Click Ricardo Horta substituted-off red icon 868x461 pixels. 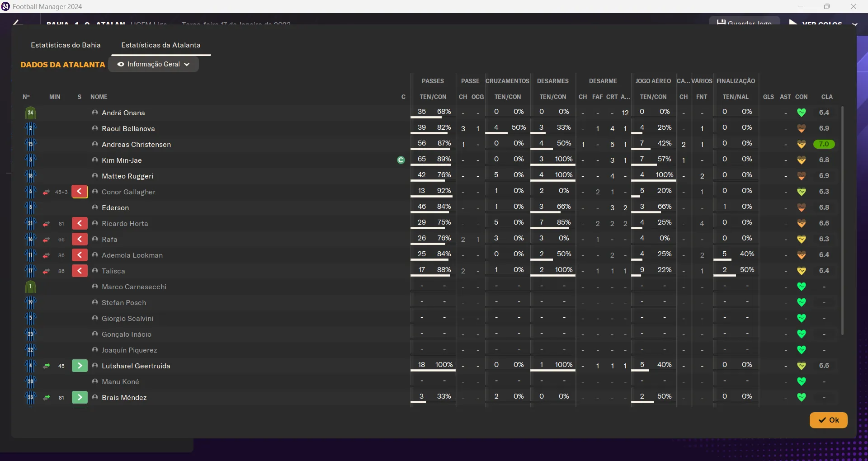click(x=80, y=223)
